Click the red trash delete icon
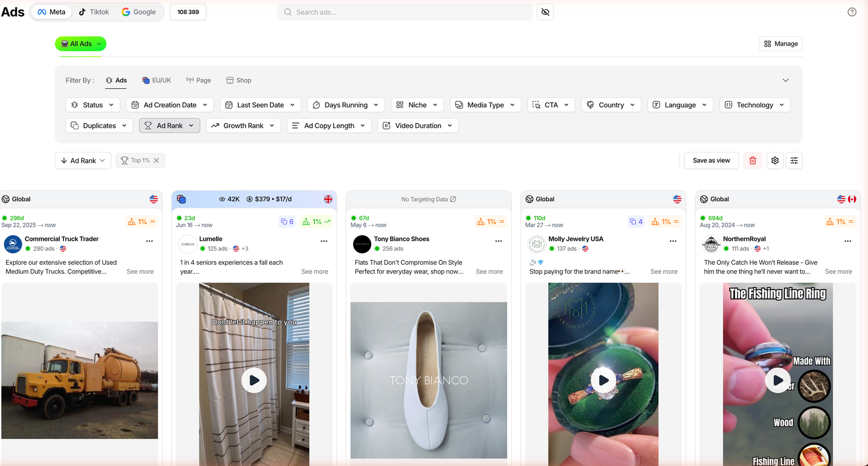Viewport: 868px width, 466px height. (x=752, y=161)
